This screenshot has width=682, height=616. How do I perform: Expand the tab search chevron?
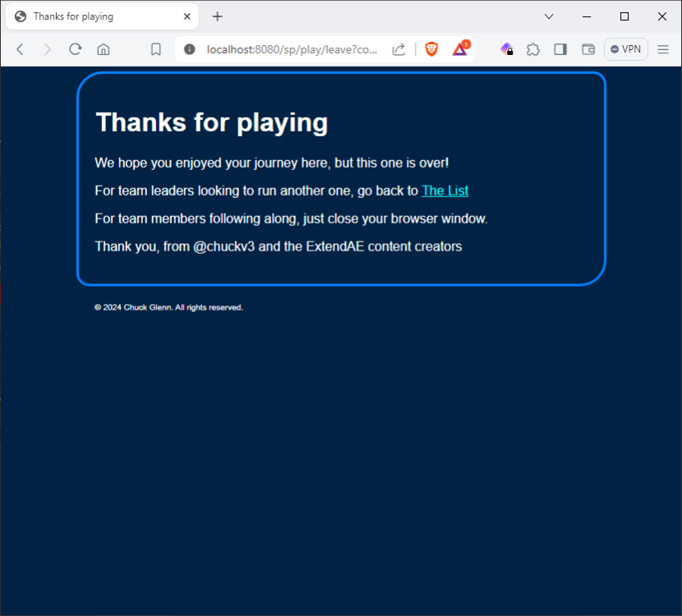[x=549, y=16]
